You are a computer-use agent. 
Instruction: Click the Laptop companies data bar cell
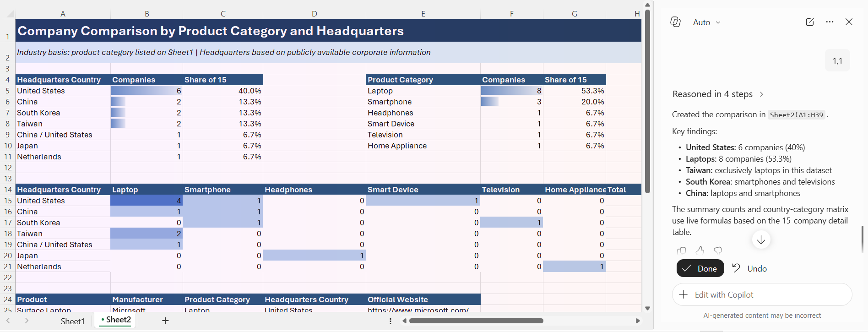coord(511,91)
